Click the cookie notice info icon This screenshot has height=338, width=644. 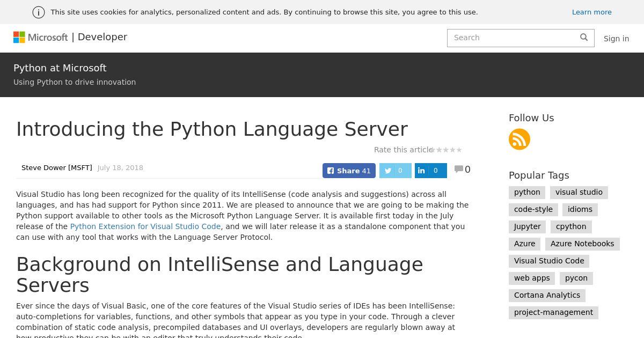(39, 12)
